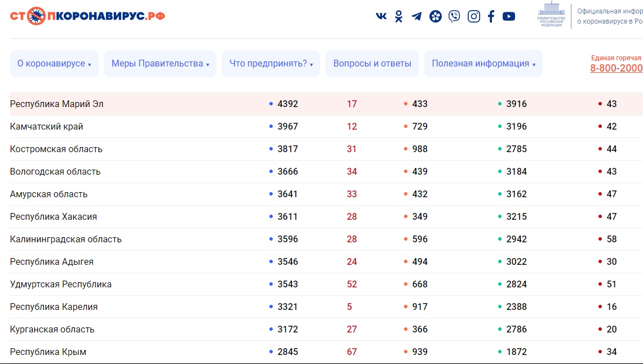Click the стопкоронавирус.рф site logo
643x364 pixels.
[x=87, y=16]
